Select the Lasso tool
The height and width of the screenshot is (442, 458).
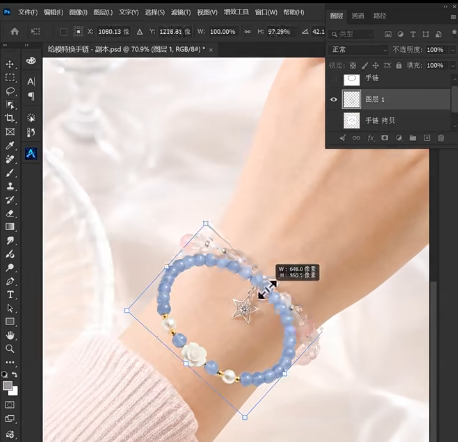[x=10, y=91]
